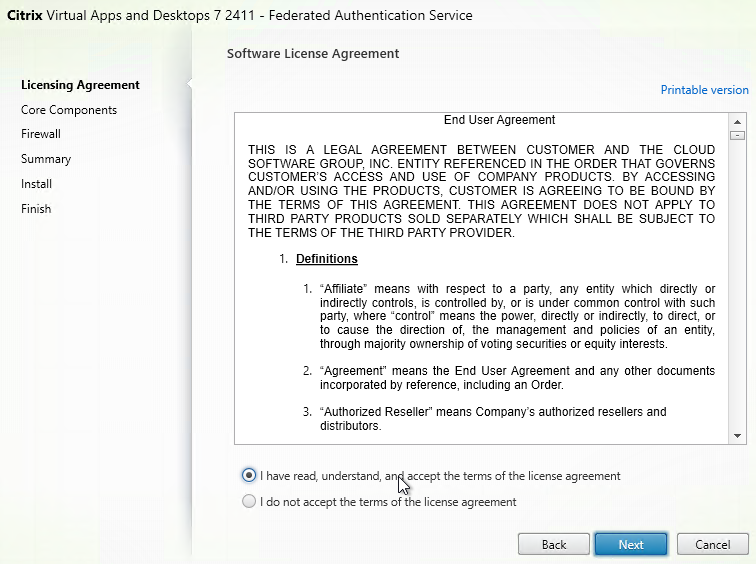Open the Printable version link
Viewport: 756px width, 564px height.
pos(704,90)
